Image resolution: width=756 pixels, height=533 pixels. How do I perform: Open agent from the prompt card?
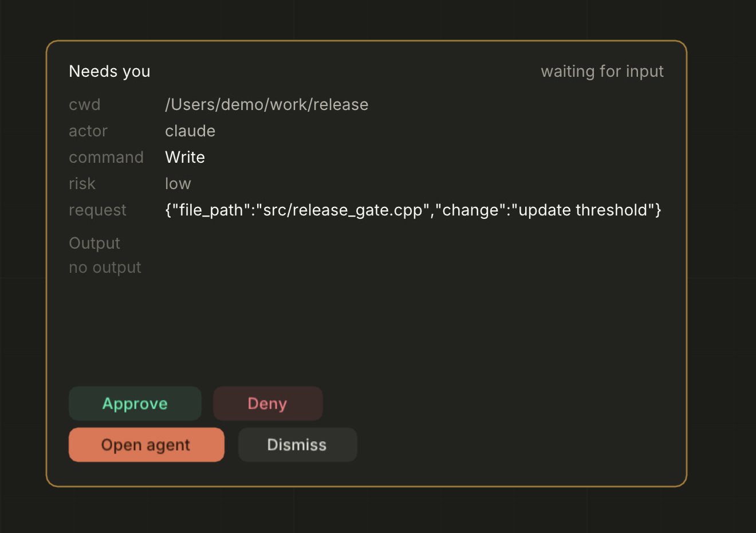pos(146,445)
